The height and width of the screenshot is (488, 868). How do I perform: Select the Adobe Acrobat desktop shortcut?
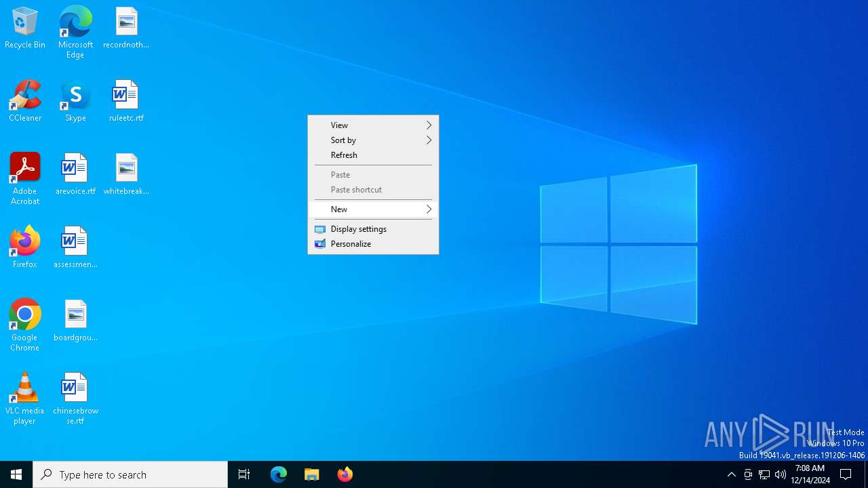[25, 179]
